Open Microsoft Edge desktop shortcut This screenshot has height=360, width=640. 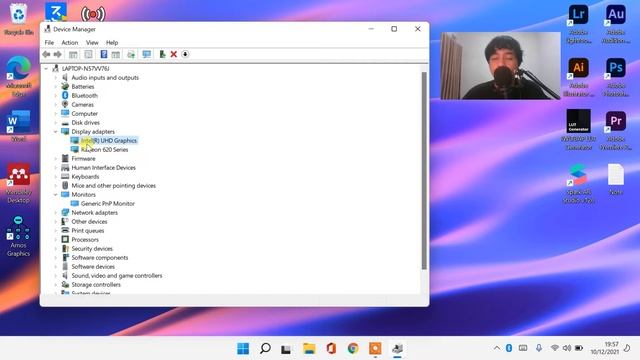[18, 76]
